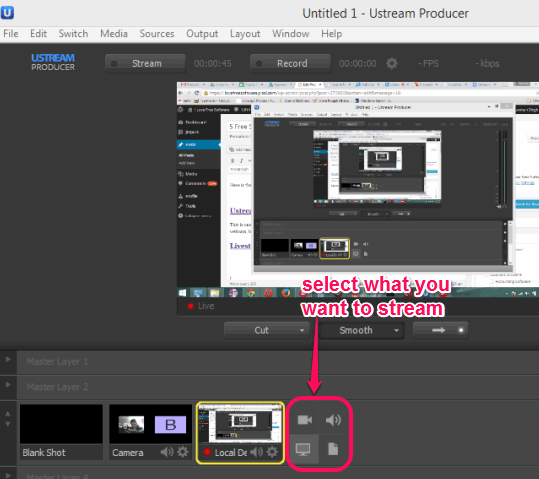Open the Cut transition dropdown

tap(267, 330)
